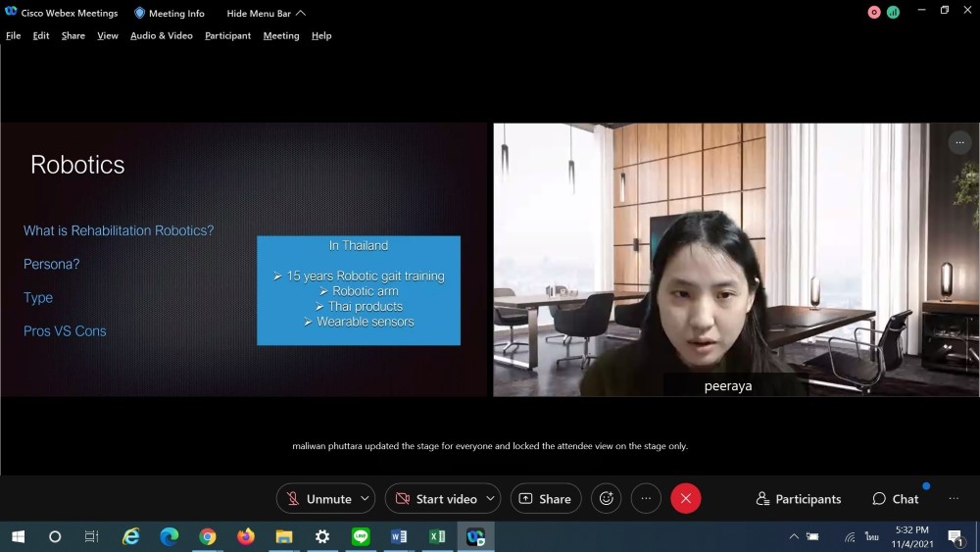Click "Pros VS Cons" slide text
980x552 pixels.
coord(65,331)
